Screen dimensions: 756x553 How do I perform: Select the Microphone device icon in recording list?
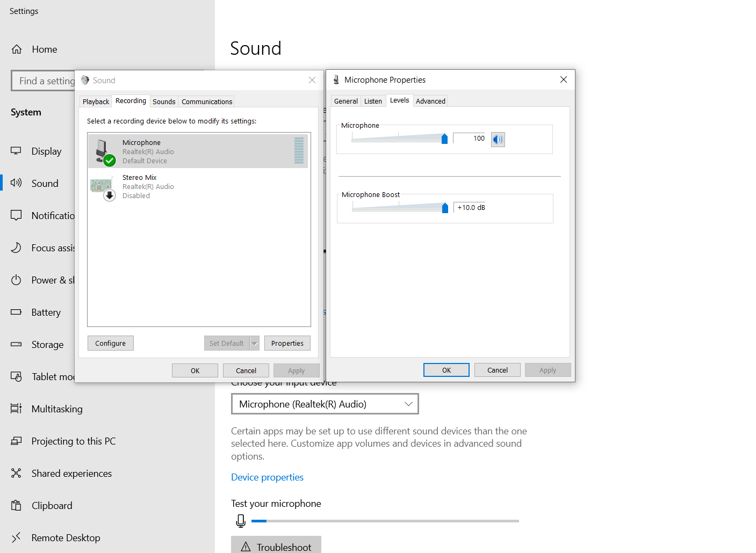pyautogui.click(x=104, y=151)
